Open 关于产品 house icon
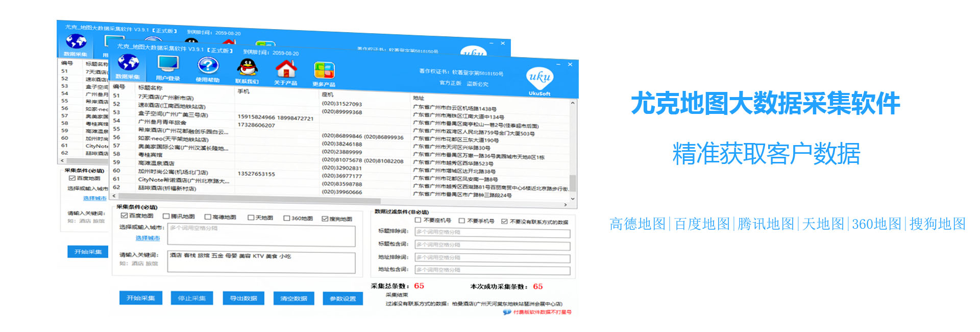980x332 pixels. [286, 69]
